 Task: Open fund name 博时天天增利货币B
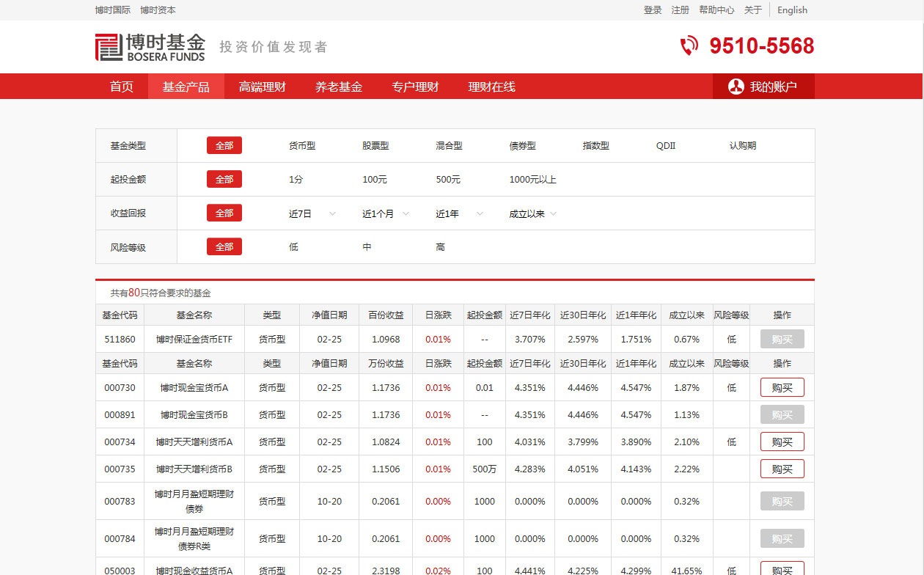tap(194, 469)
